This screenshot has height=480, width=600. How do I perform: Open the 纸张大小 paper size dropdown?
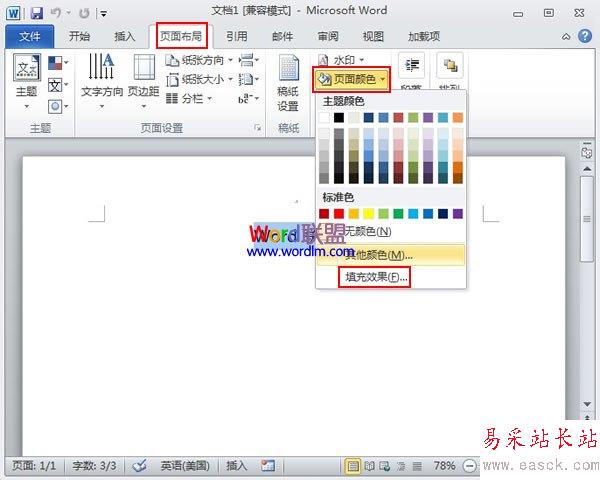[199, 79]
